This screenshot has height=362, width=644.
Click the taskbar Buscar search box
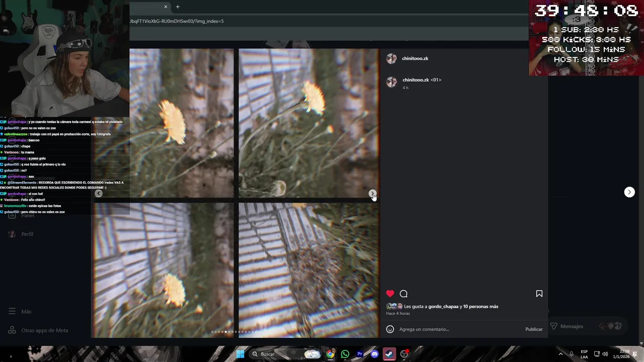point(285,354)
